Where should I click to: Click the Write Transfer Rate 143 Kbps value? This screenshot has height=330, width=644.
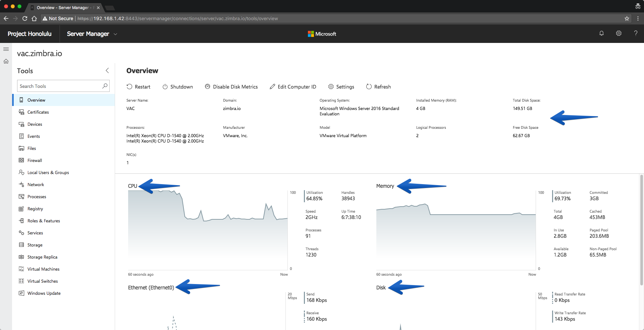(565, 319)
